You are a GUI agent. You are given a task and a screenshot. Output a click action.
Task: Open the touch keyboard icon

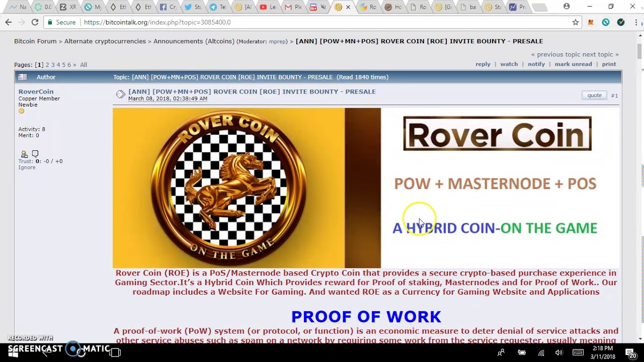[578, 352]
